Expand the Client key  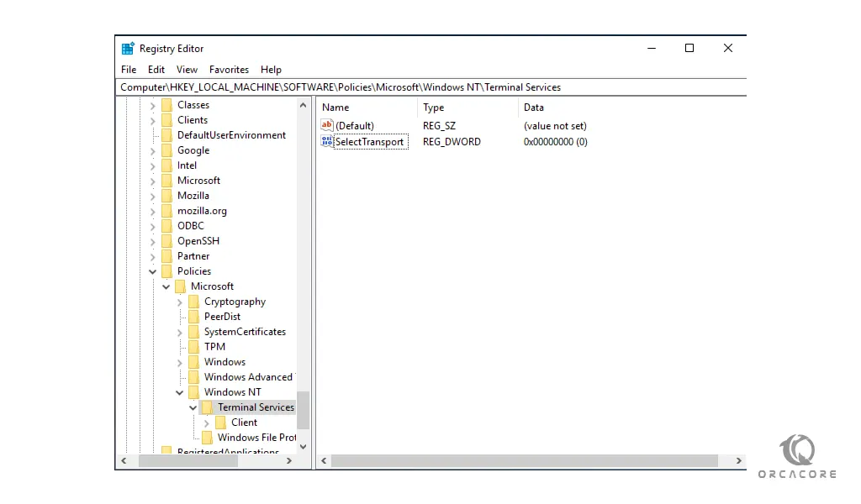207,423
